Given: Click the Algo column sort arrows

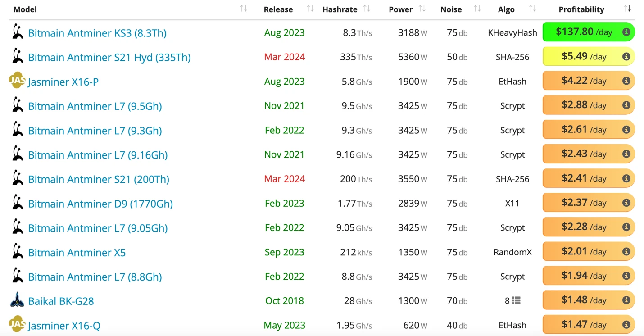Looking at the screenshot, I should tap(532, 9).
